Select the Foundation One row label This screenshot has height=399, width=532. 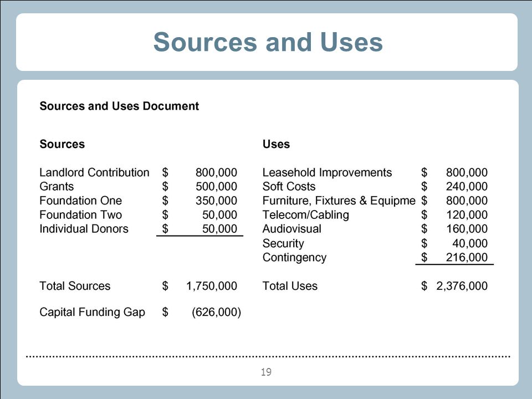pyautogui.click(x=81, y=201)
